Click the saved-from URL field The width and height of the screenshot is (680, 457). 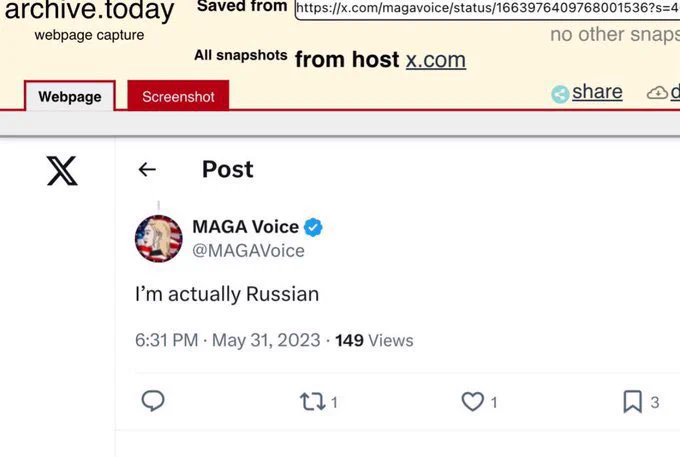coord(487,8)
